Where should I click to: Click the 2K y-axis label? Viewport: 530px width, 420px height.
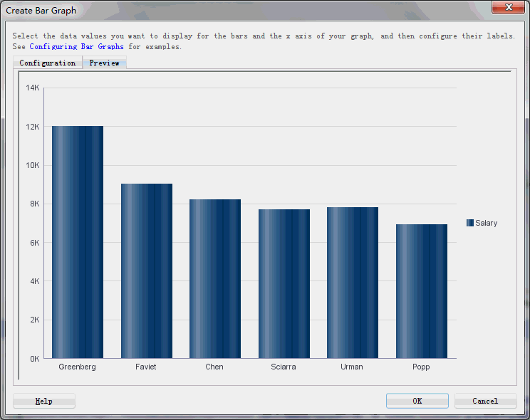34,320
